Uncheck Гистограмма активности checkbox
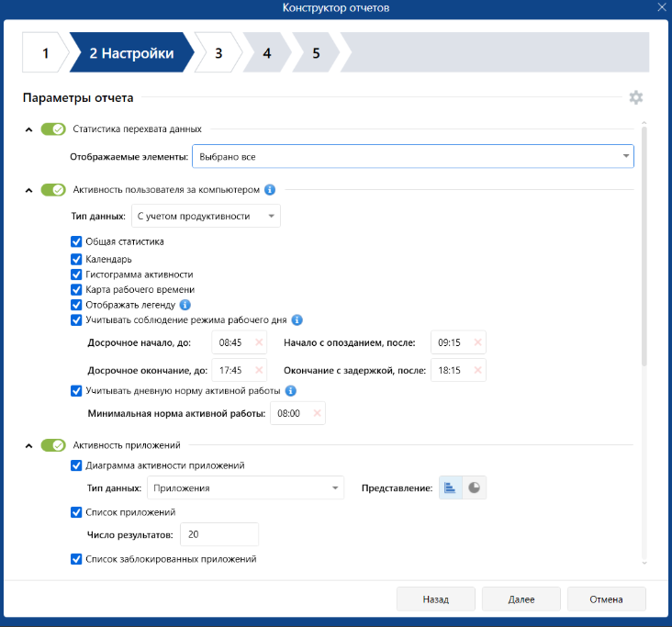The image size is (672, 627). click(77, 274)
